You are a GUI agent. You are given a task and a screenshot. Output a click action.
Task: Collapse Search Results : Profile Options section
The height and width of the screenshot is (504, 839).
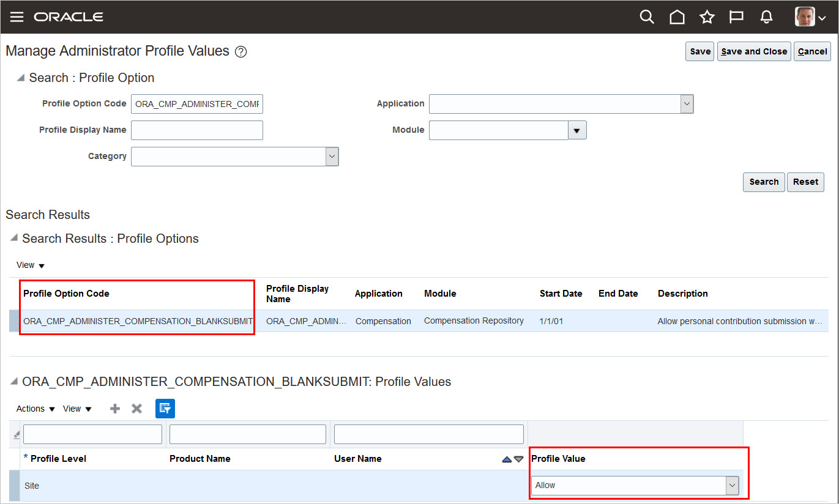pos(14,238)
